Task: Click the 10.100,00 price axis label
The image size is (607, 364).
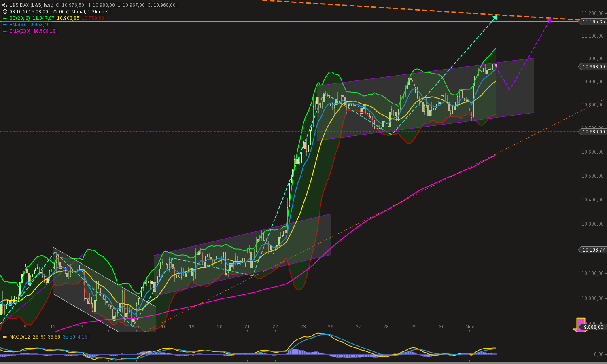Action: (x=593, y=273)
